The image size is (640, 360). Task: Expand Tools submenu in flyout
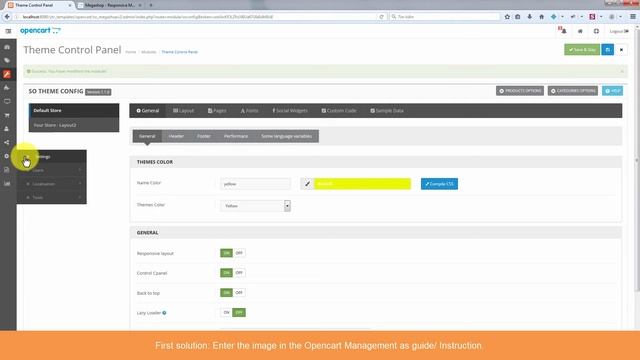(x=53, y=198)
